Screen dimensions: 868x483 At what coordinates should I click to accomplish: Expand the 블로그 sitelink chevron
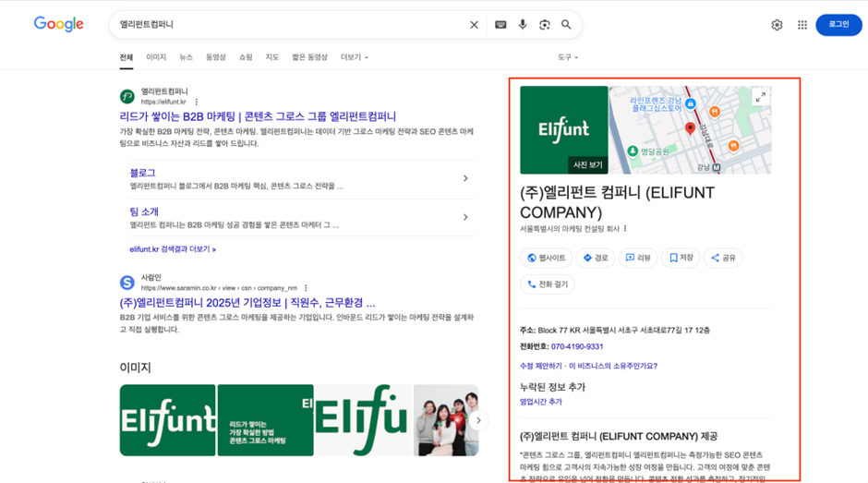tap(465, 178)
